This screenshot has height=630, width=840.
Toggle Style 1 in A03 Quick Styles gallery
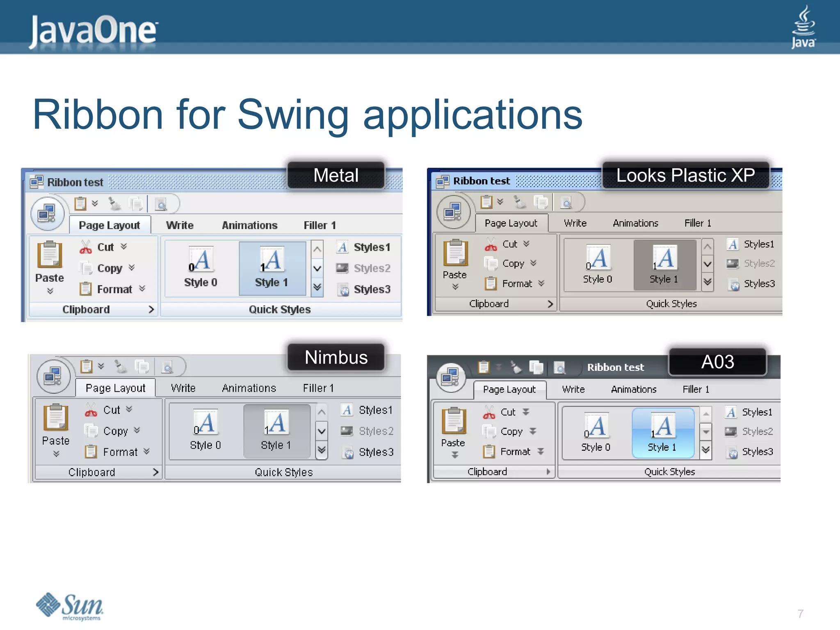click(x=662, y=433)
